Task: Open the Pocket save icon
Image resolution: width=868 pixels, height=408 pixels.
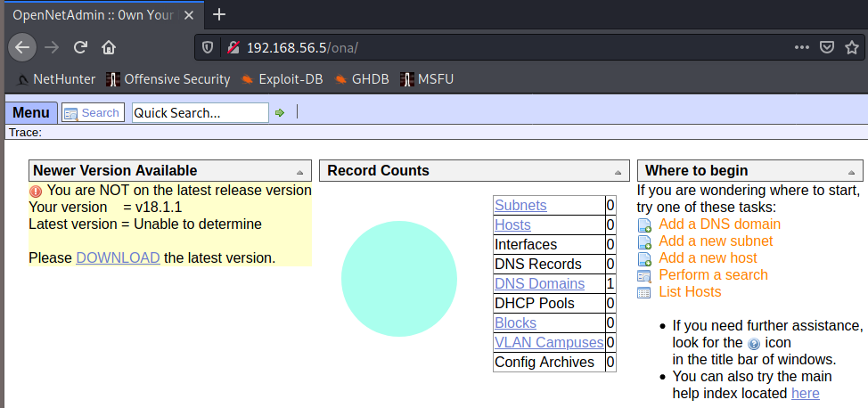Action: 827,47
